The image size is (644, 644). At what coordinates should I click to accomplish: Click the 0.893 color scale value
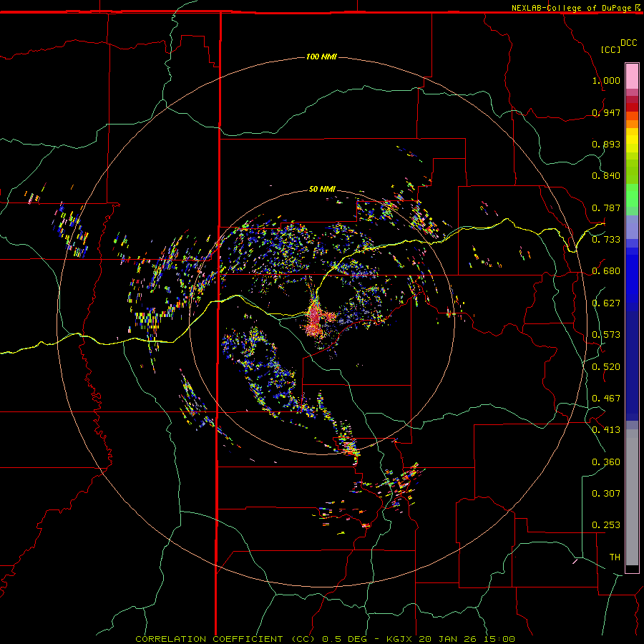click(x=606, y=144)
